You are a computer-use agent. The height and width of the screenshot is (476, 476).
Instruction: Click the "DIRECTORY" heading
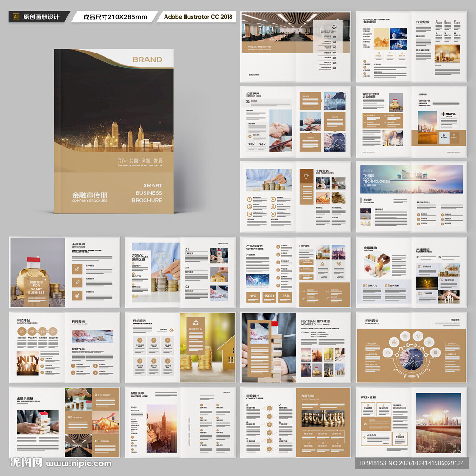[x=328, y=32]
